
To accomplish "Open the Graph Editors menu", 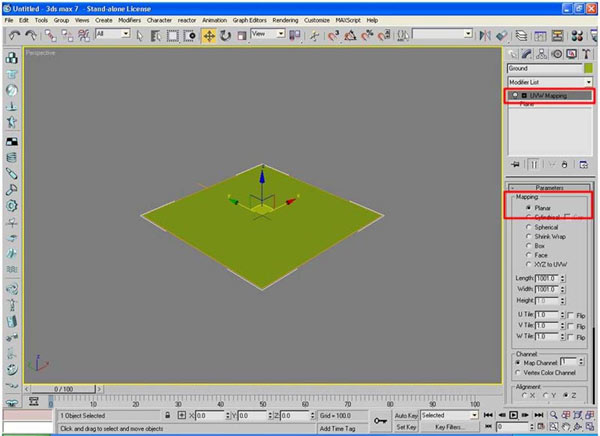I will click(249, 20).
